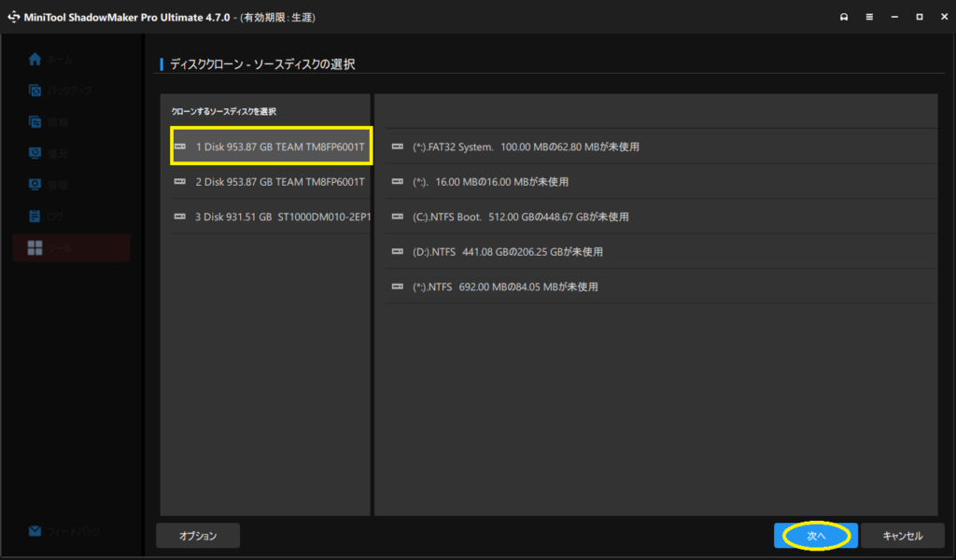The image size is (956, 560).
Task: Select source disk 1 Disk 953.87 GB TEAM
Action: pyautogui.click(x=272, y=147)
